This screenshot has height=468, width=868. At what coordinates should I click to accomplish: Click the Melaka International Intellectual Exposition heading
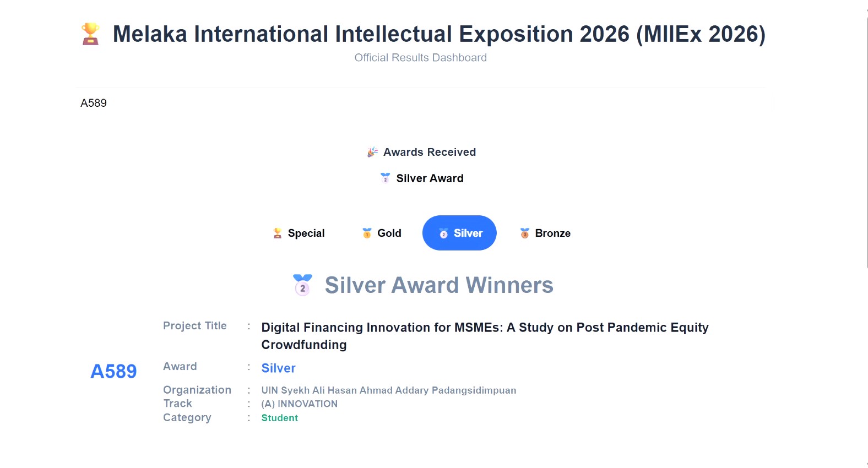(439, 34)
